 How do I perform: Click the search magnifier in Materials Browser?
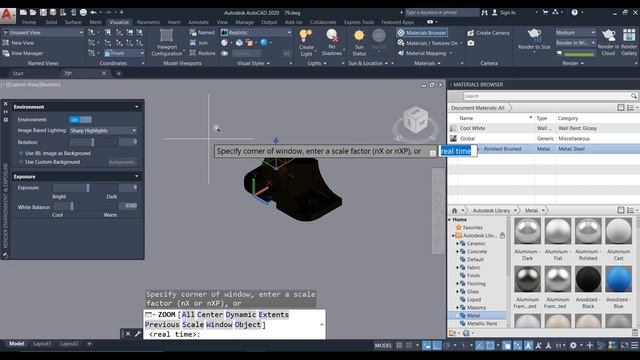(x=633, y=96)
